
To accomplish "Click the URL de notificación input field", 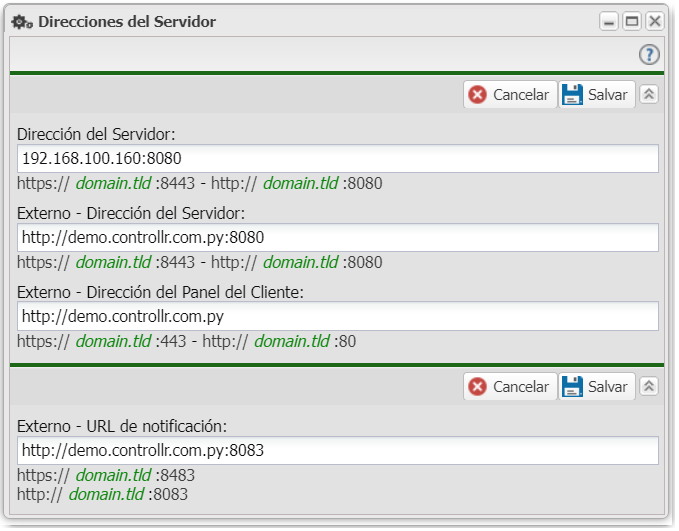I will [x=338, y=450].
